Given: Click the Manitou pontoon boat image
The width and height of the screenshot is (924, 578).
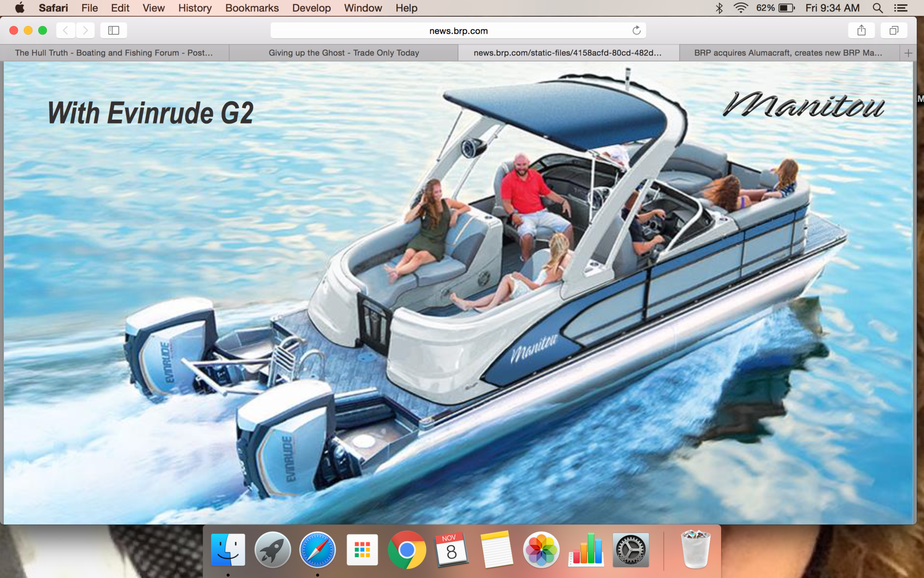Looking at the screenshot, I should (458, 293).
